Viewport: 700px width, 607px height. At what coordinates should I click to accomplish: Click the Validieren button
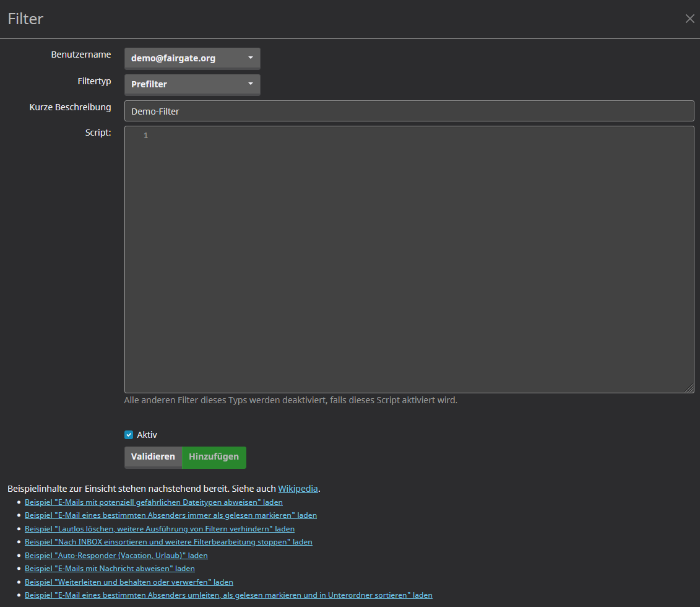[153, 457]
